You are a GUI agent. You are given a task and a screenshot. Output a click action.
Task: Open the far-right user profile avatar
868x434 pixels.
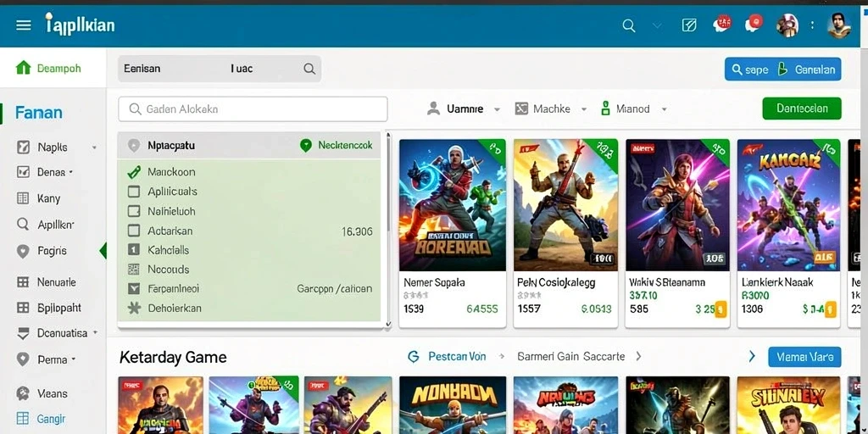(838, 25)
